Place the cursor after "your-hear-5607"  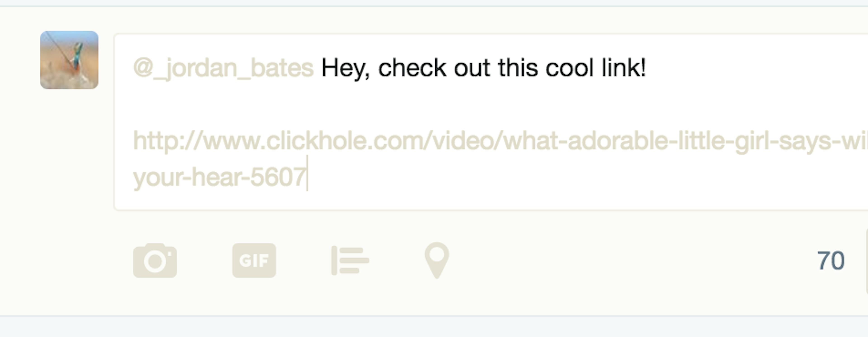(307, 177)
